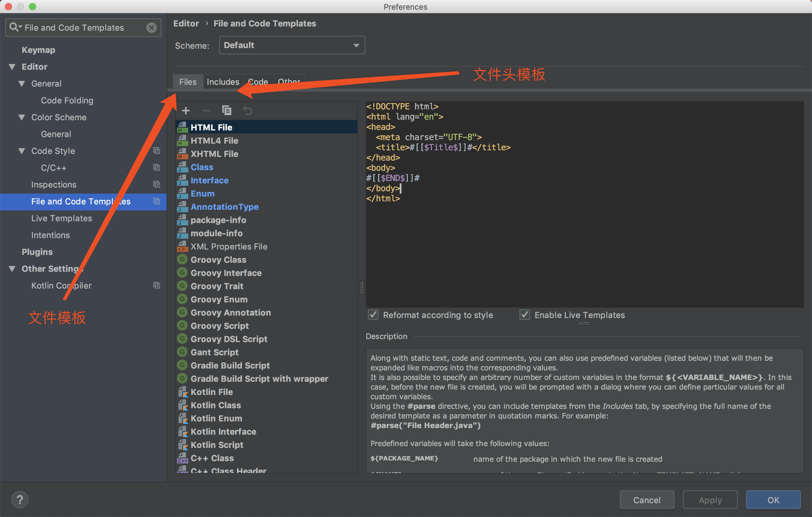Confirm with the OK button
The height and width of the screenshot is (517, 812).
click(x=773, y=500)
